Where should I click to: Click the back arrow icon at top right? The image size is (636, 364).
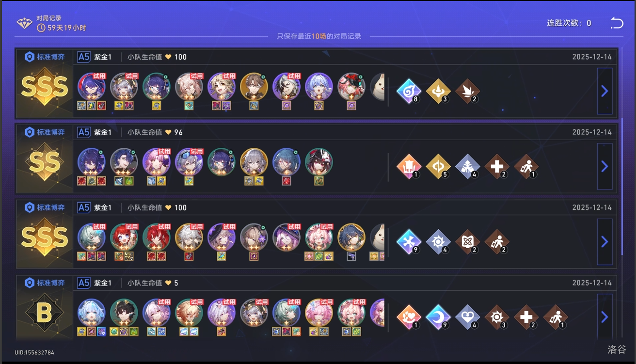(617, 23)
